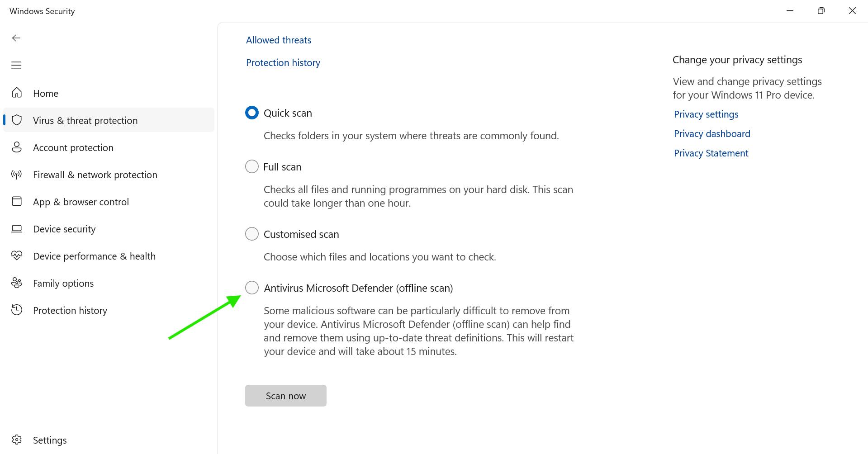The image size is (868, 454).
Task: Click 'Choose which files and locations' description
Action: coord(380,257)
